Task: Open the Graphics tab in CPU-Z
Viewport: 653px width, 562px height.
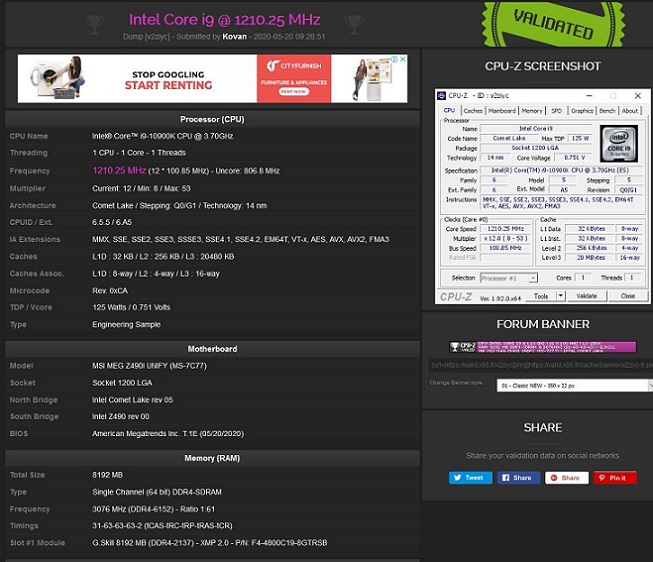Action: (582, 111)
